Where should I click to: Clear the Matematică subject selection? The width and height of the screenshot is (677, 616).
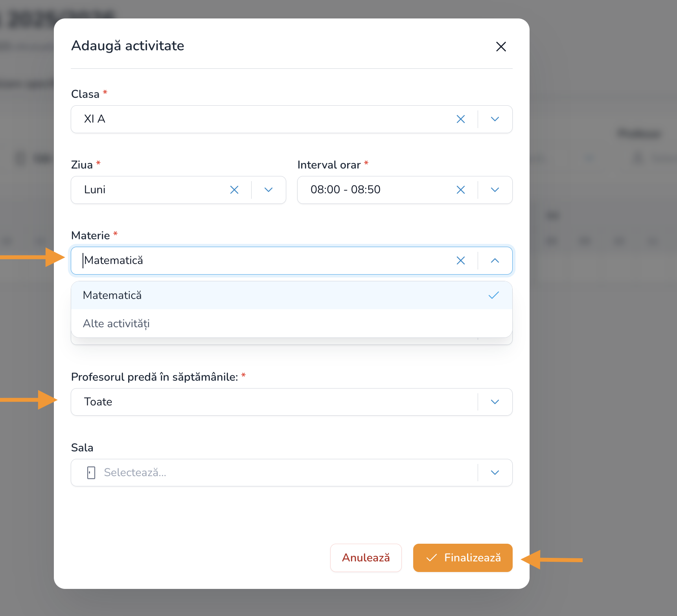[460, 260]
